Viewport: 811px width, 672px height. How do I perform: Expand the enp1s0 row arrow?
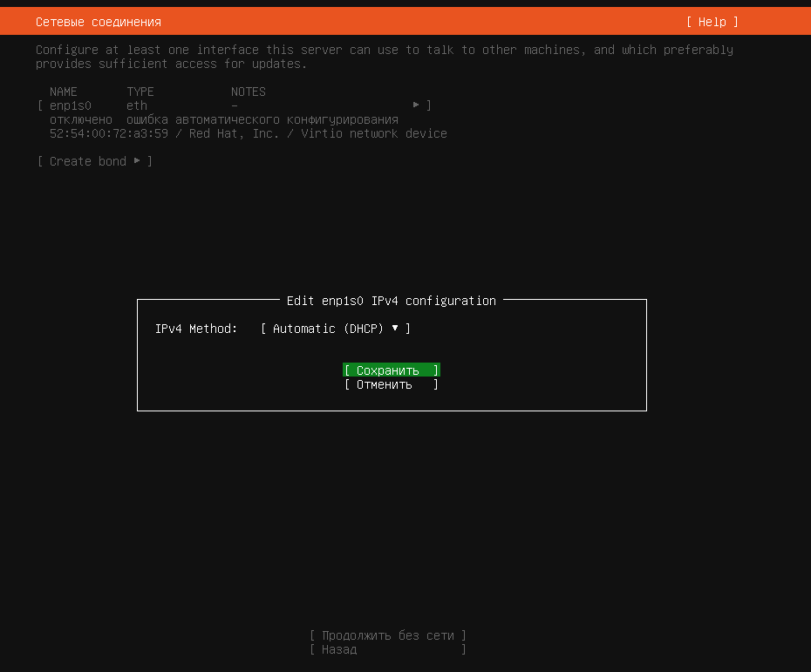[x=416, y=105]
